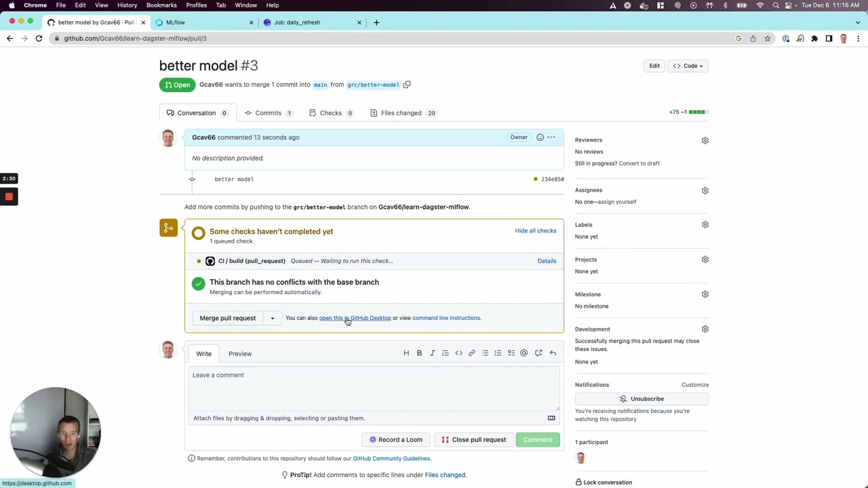Open Details for CI build check
Viewport: 868px width, 488px height.
(x=547, y=261)
